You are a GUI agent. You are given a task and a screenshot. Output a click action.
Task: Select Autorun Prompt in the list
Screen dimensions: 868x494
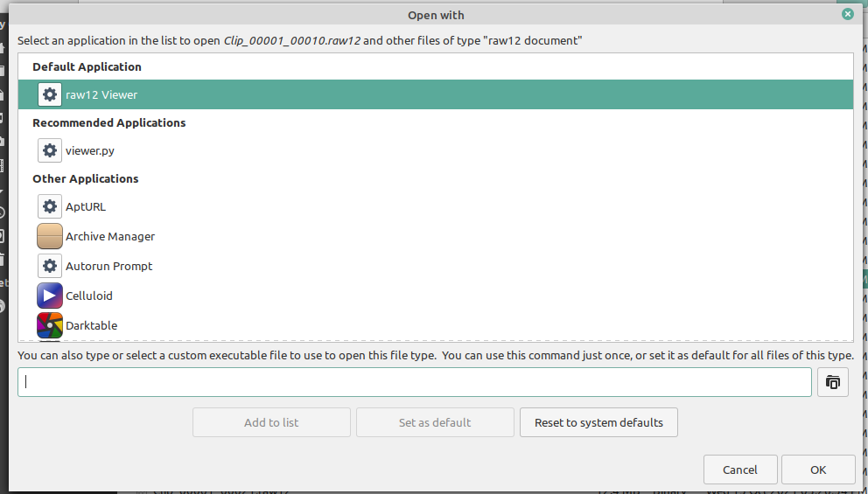pos(436,266)
